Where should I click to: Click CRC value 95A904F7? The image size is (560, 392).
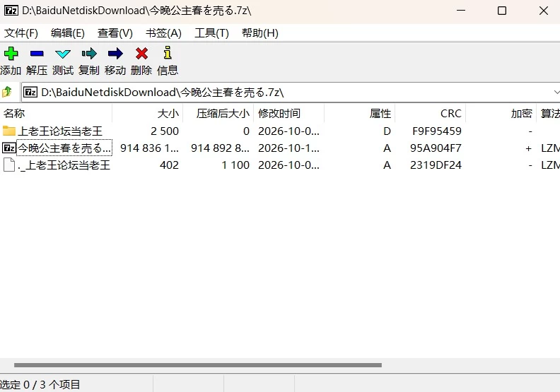point(436,148)
